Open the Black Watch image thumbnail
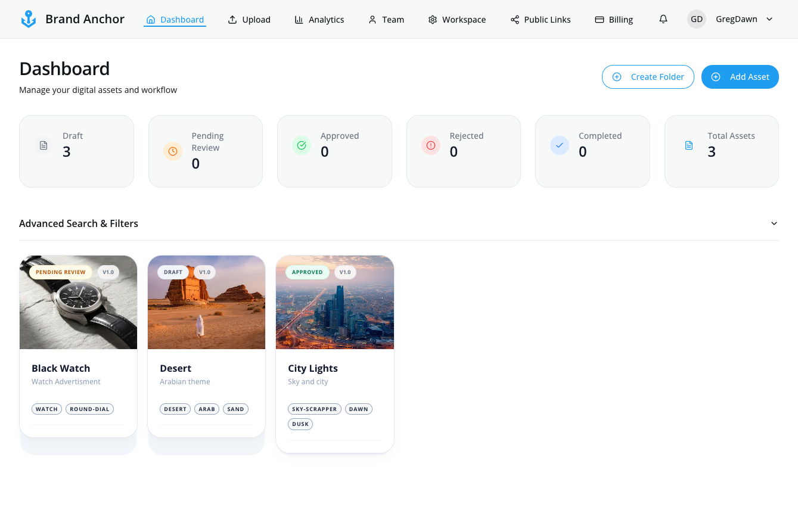This screenshot has width=798, height=532. (x=79, y=303)
